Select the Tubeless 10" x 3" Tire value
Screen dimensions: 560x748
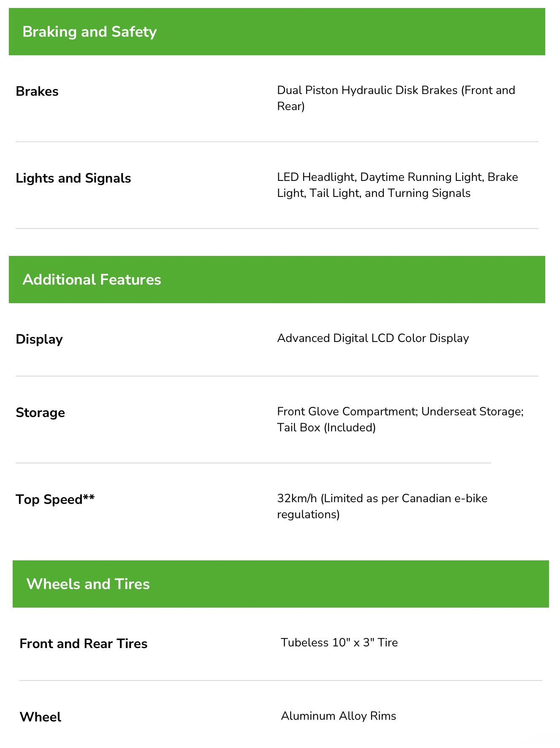(x=339, y=643)
